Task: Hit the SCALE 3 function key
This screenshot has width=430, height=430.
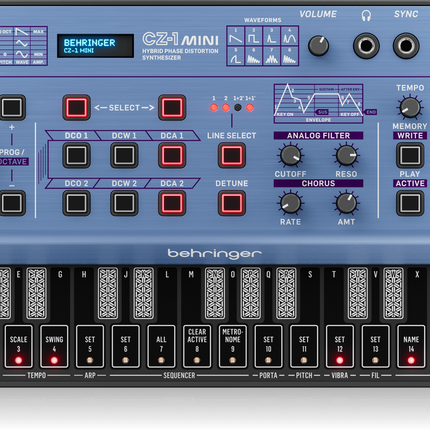Action: [18, 347]
